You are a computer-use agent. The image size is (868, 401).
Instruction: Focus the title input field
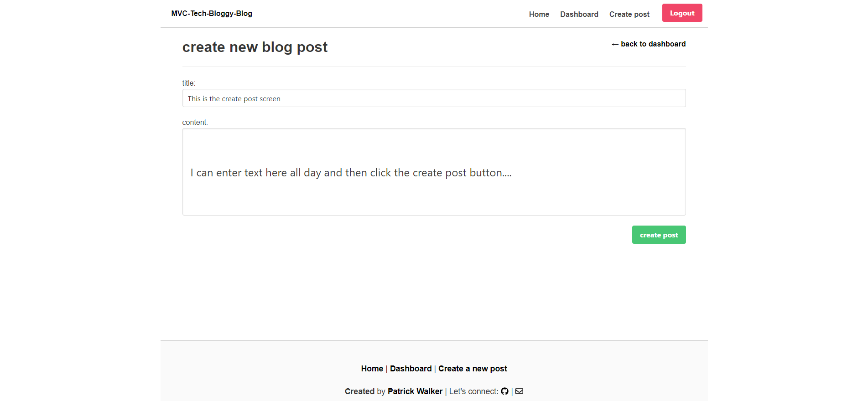(434, 98)
